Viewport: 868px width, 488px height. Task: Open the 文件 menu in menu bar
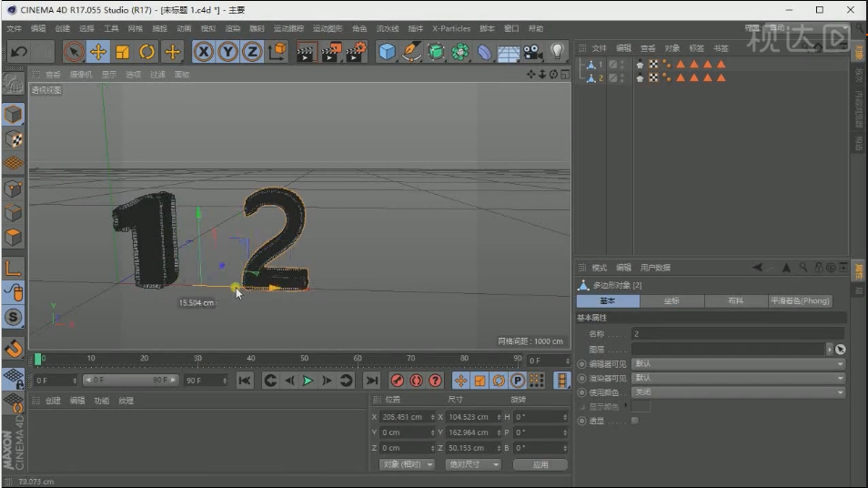[x=15, y=29]
